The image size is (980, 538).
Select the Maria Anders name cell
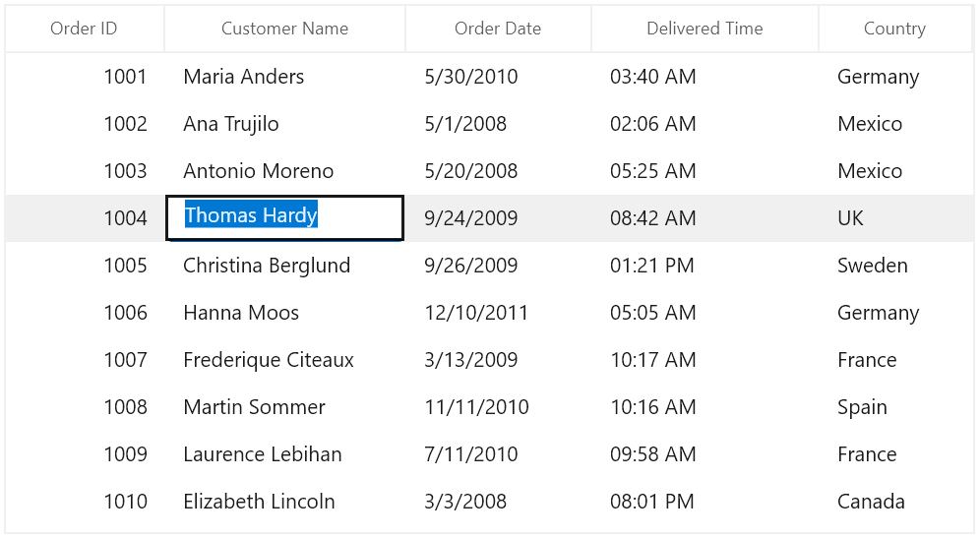[284, 77]
